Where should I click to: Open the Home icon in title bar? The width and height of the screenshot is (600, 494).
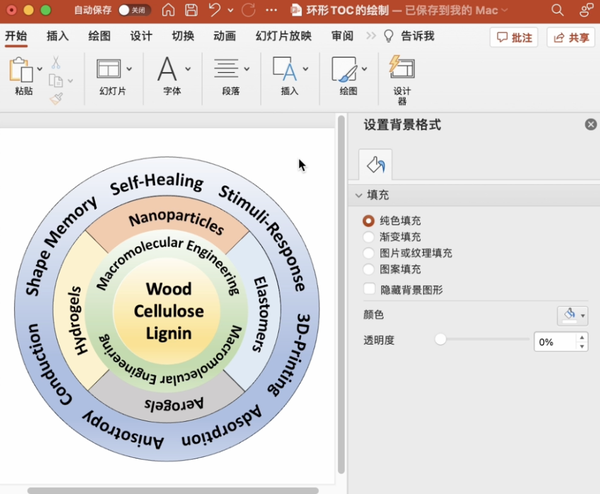coord(168,10)
